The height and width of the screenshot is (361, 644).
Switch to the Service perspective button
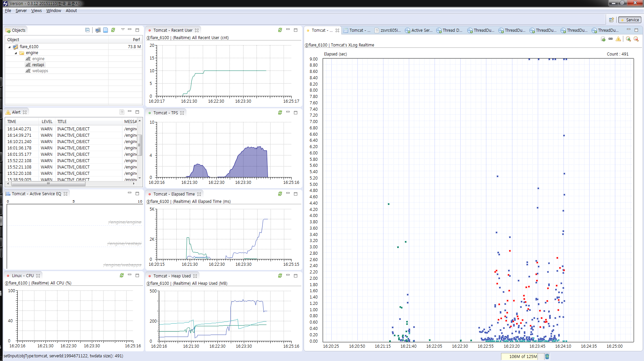(x=630, y=20)
